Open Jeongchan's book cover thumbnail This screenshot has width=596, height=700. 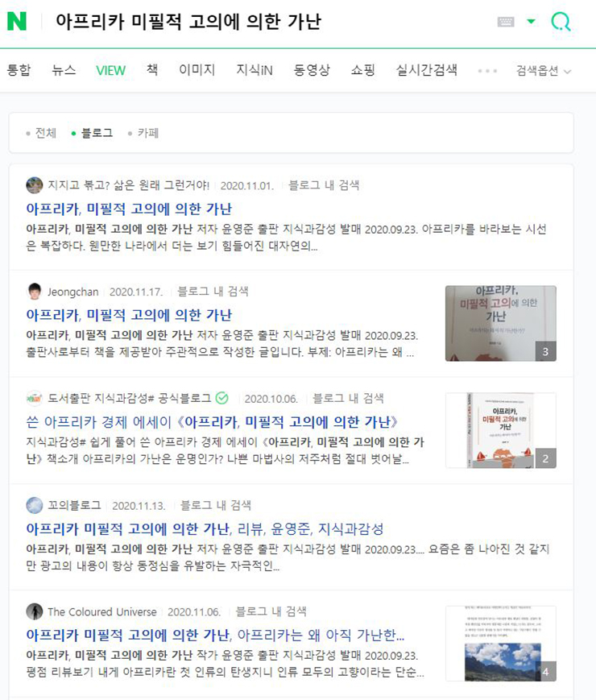click(500, 323)
